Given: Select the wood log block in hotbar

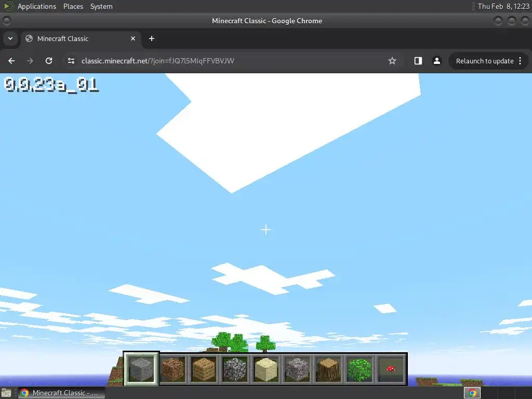Looking at the screenshot, I should pyautogui.click(x=328, y=369).
